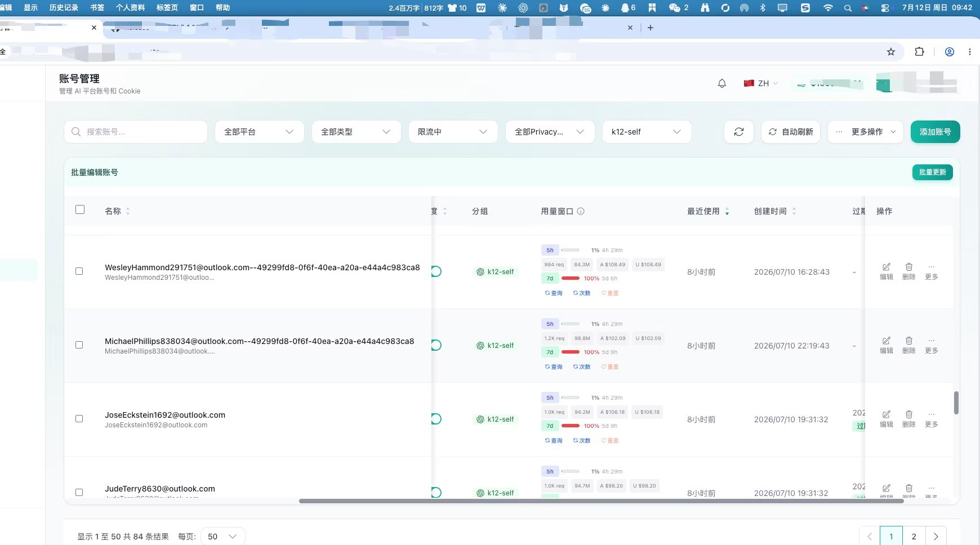Click 次数 in MichaelPhillips838034 usage cell
The height and width of the screenshot is (545, 980).
pyautogui.click(x=582, y=367)
